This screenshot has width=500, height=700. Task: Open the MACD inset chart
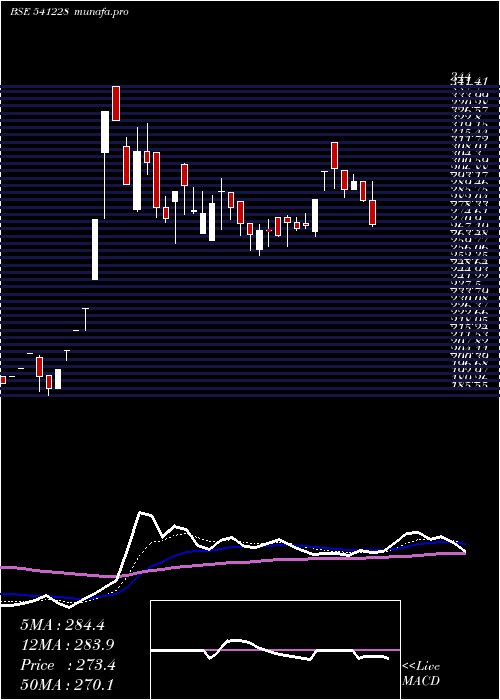[275, 650]
